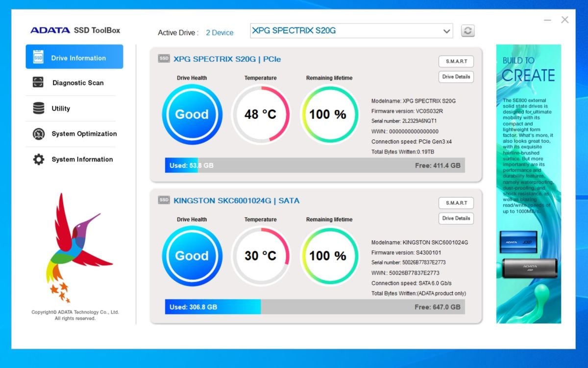
Task: Click the KINGSTON used 306.8 GB bar
Action: tap(213, 307)
